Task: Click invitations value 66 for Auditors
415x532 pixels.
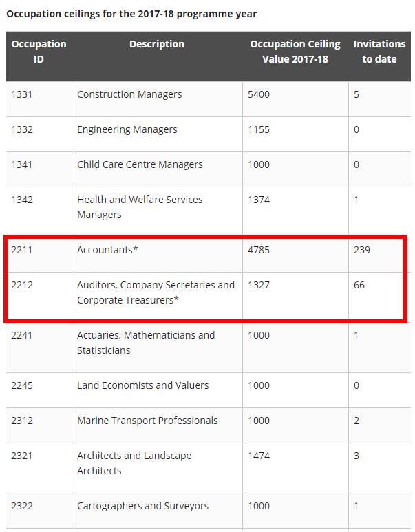Action: point(359,285)
